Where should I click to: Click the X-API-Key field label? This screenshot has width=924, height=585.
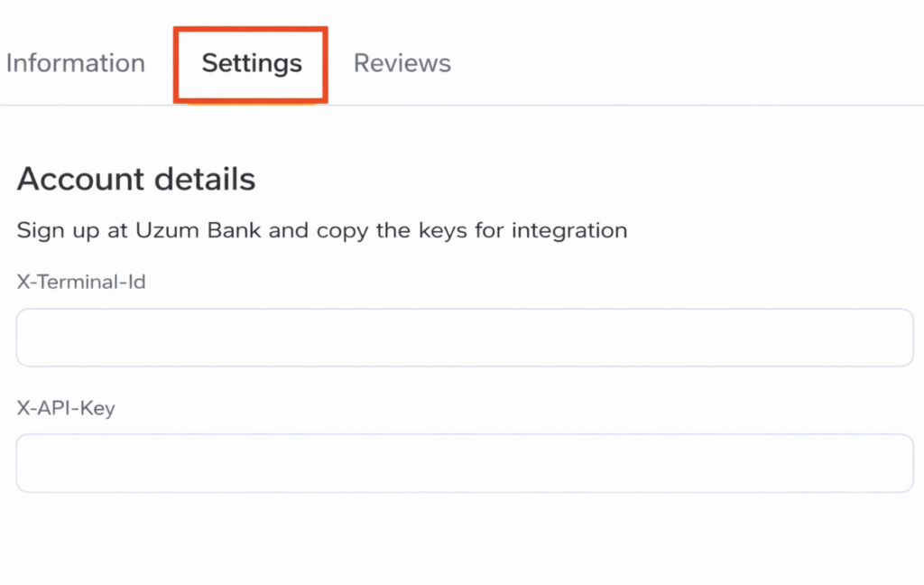click(66, 408)
